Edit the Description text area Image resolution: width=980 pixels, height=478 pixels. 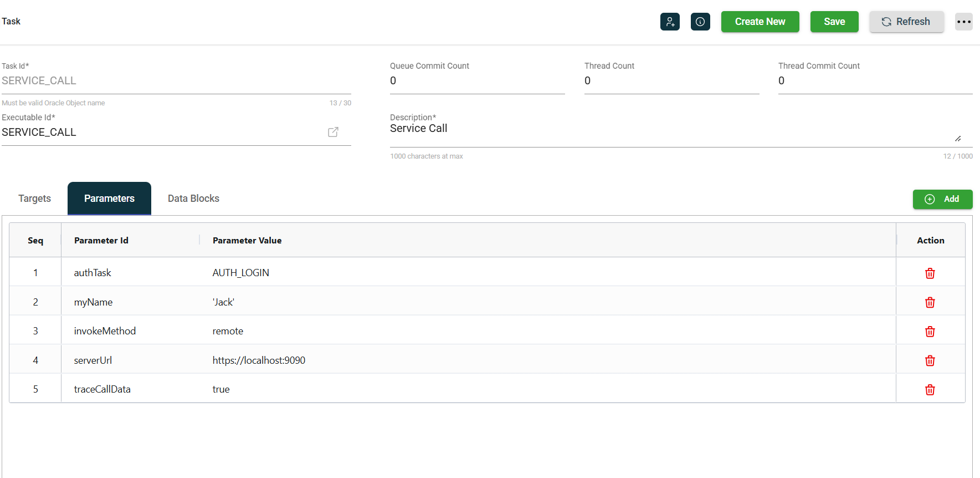point(665,129)
